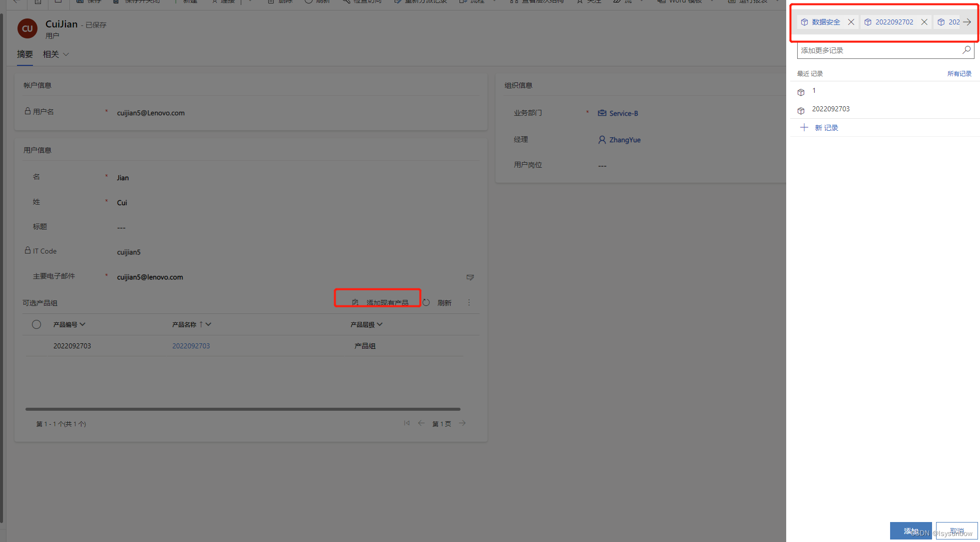Image resolution: width=980 pixels, height=542 pixels.
Task: Click the send email icon beside 主要电子邮件
Action: 470,277
